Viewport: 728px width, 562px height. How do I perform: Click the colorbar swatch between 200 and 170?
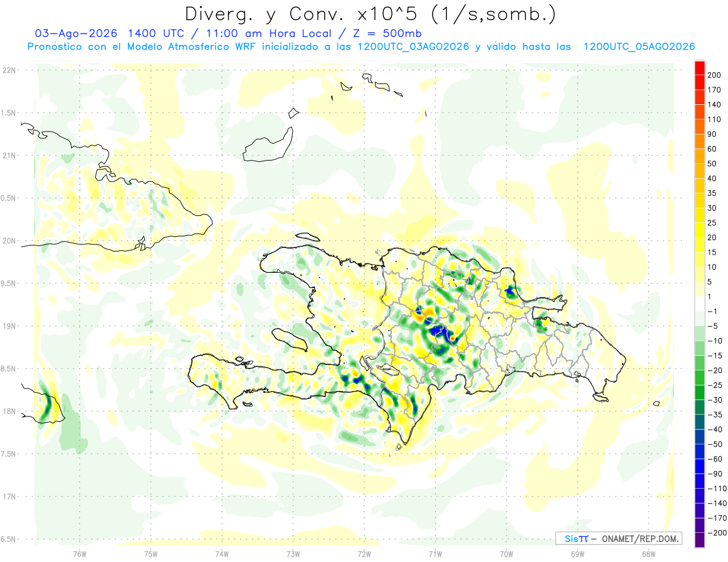pos(699,82)
